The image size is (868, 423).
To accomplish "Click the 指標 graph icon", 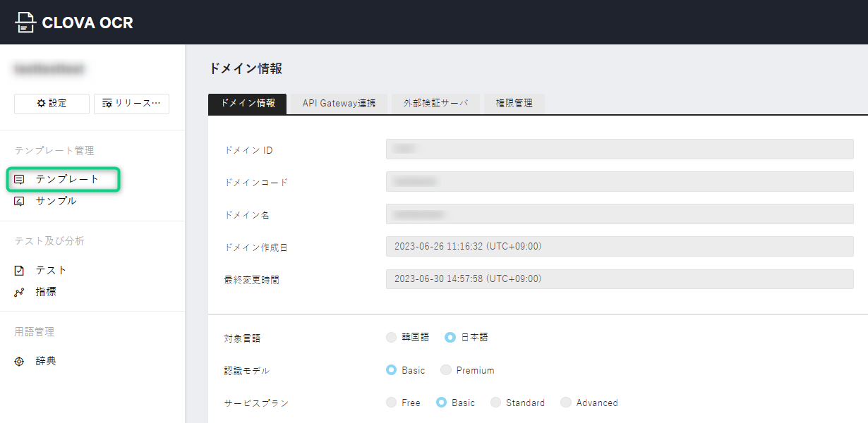I will [20, 292].
